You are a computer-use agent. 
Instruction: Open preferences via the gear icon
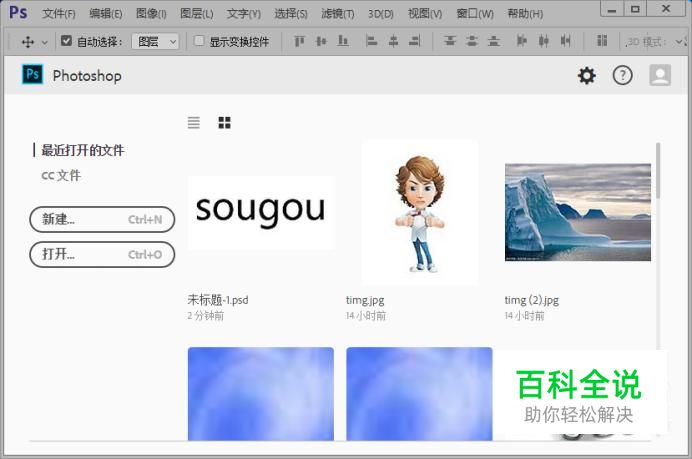[587, 75]
